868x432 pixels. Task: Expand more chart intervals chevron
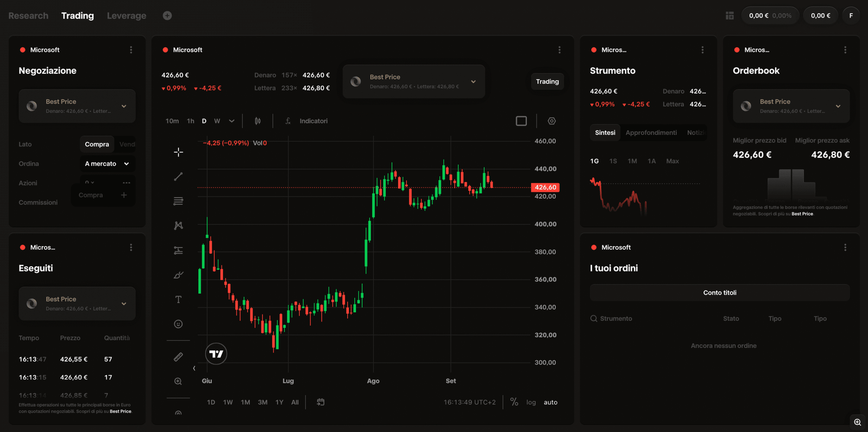(x=232, y=121)
